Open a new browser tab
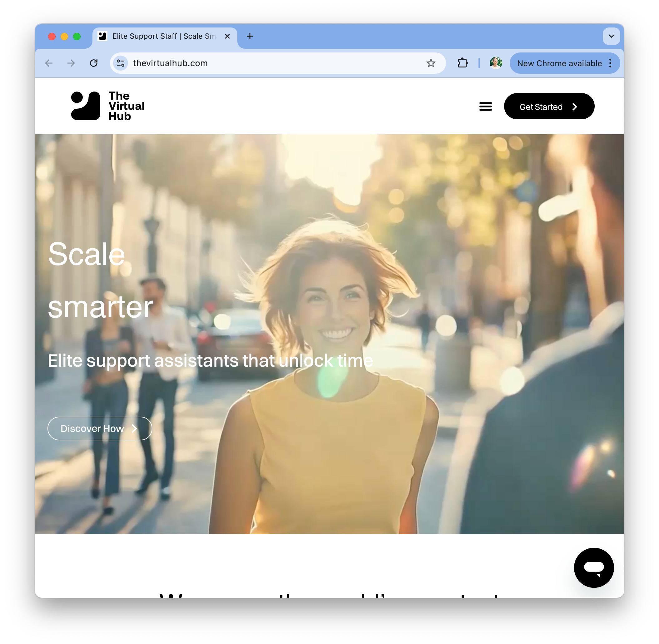Image resolution: width=659 pixels, height=644 pixels. pos(250,36)
